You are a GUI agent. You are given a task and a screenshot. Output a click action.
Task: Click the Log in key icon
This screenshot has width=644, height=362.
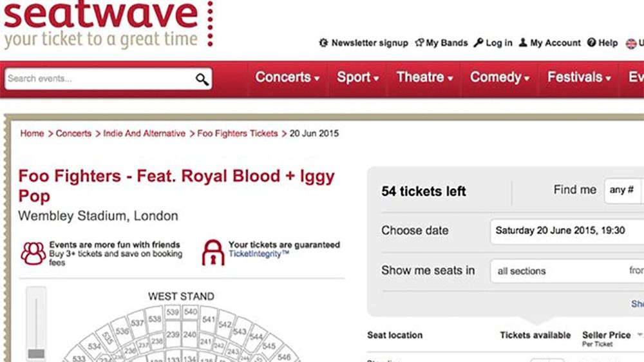[x=478, y=43]
